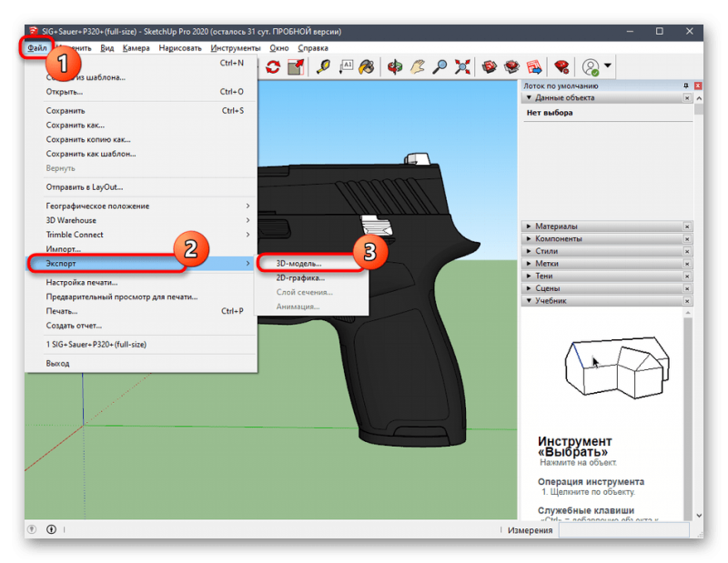Expand the Тени section
The image size is (728, 563).
tap(529, 276)
